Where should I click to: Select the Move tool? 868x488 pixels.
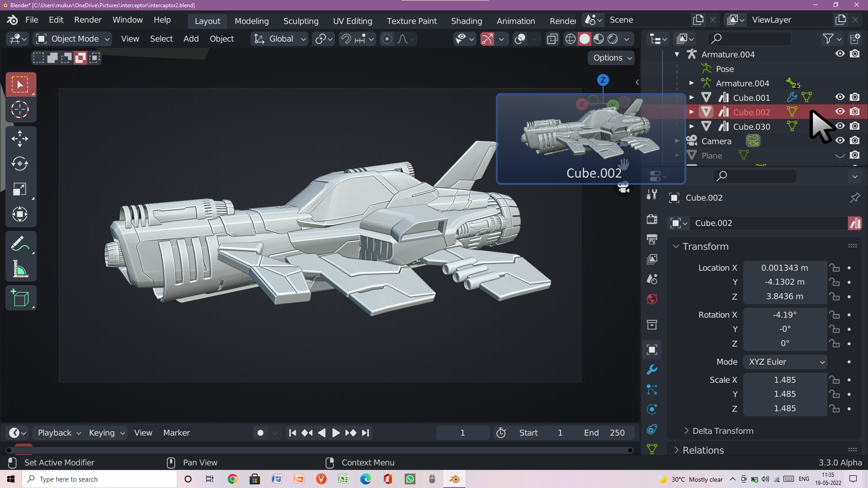pos(20,139)
